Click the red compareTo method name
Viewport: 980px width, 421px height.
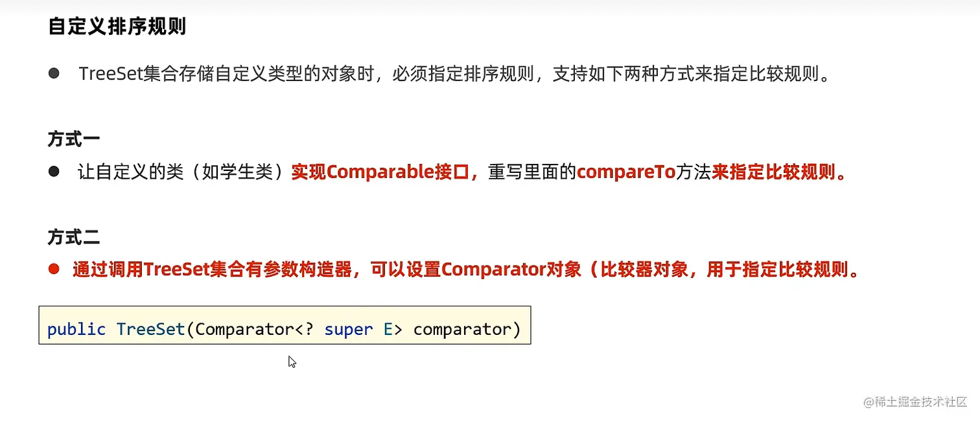tap(626, 172)
